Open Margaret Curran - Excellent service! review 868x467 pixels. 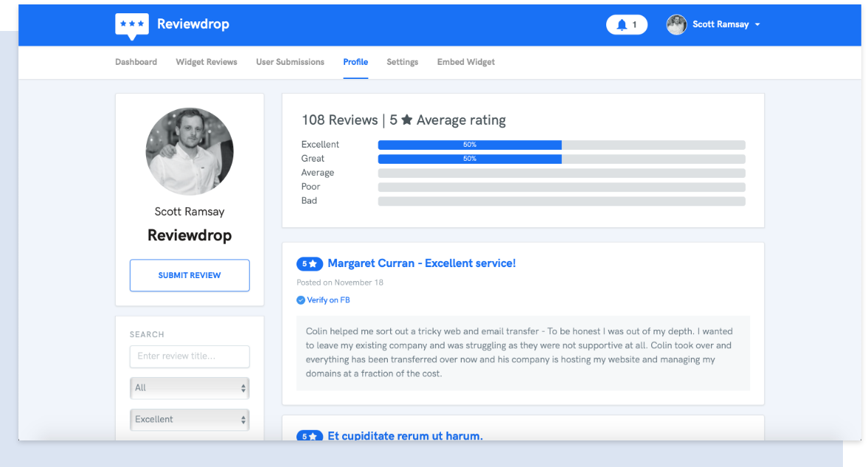pos(421,263)
